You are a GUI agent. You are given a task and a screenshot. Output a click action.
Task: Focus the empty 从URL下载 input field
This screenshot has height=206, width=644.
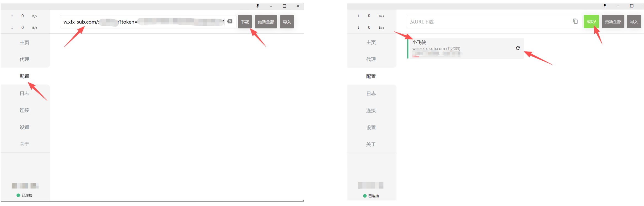click(488, 22)
